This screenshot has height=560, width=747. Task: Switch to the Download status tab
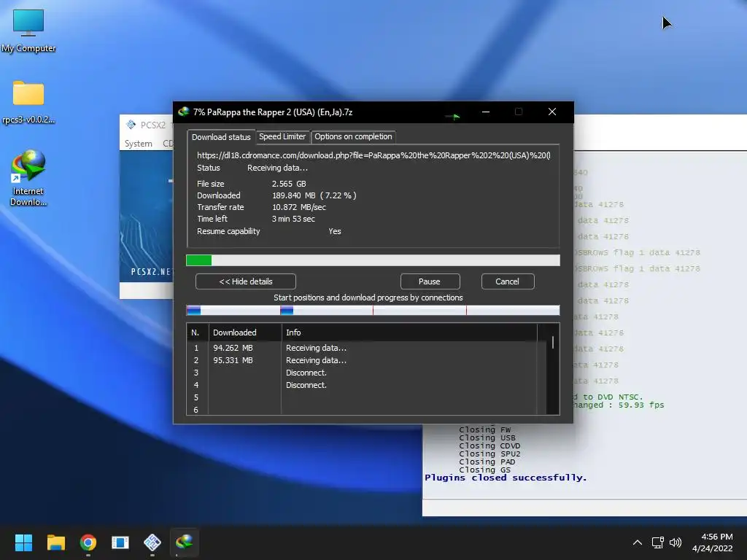(221, 137)
